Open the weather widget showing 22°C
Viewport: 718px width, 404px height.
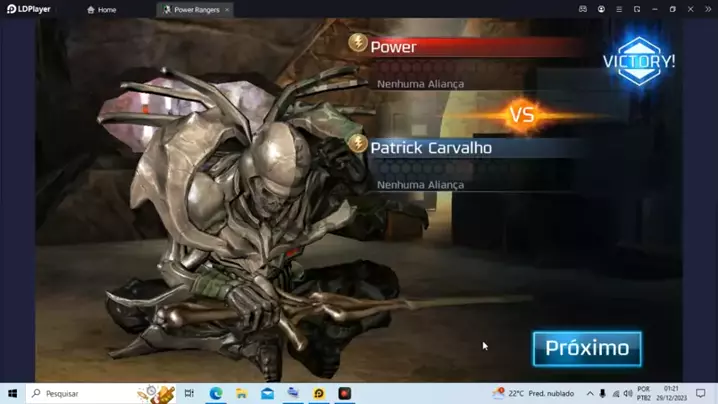click(x=533, y=393)
